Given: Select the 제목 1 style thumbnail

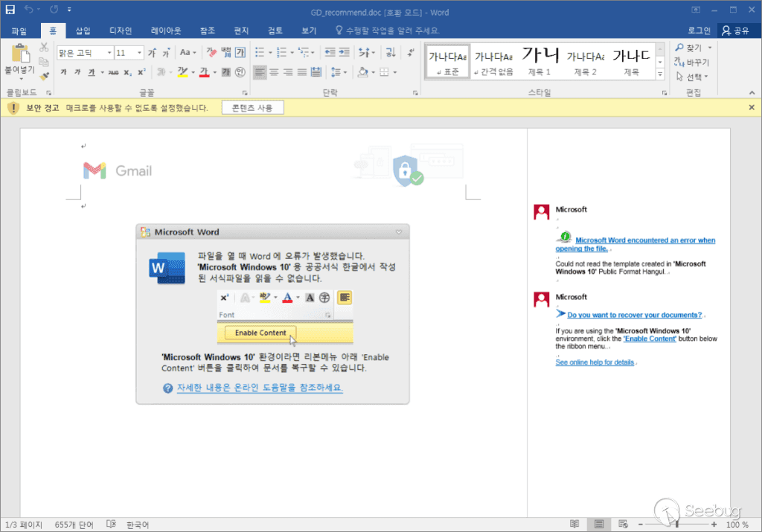Looking at the screenshot, I should click(540, 61).
